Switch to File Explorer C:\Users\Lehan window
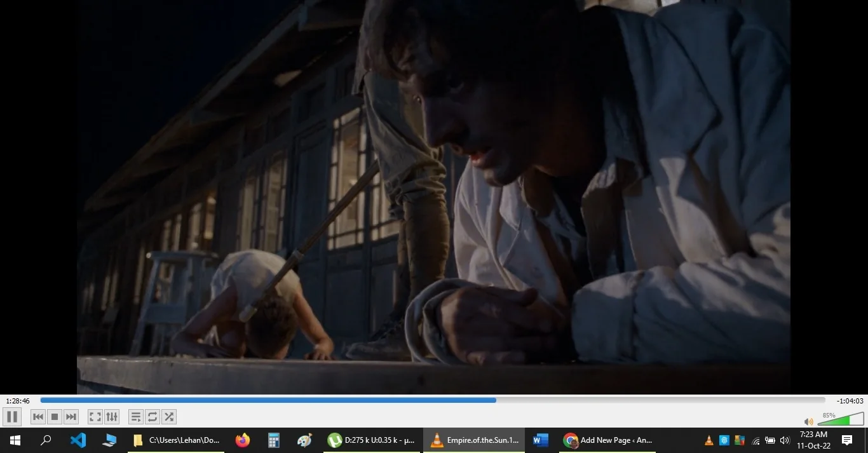868x453 pixels. [176, 440]
